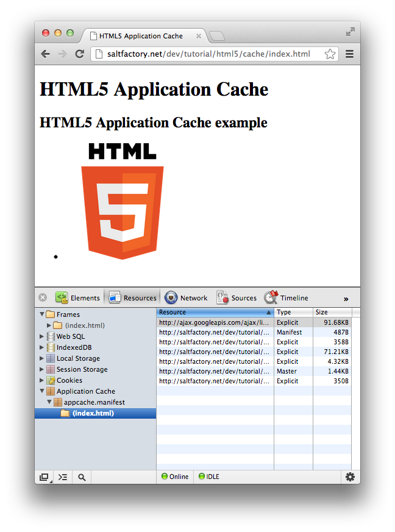This screenshot has height=532, width=395.
Task: Select the Application Cache icon
Action: click(51, 391)
